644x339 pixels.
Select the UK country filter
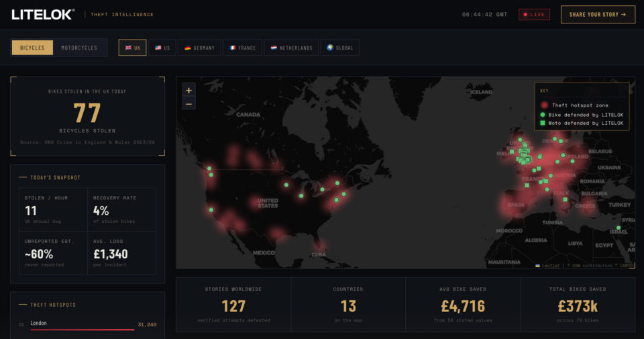pyautogui.click(x=132, y=48)
